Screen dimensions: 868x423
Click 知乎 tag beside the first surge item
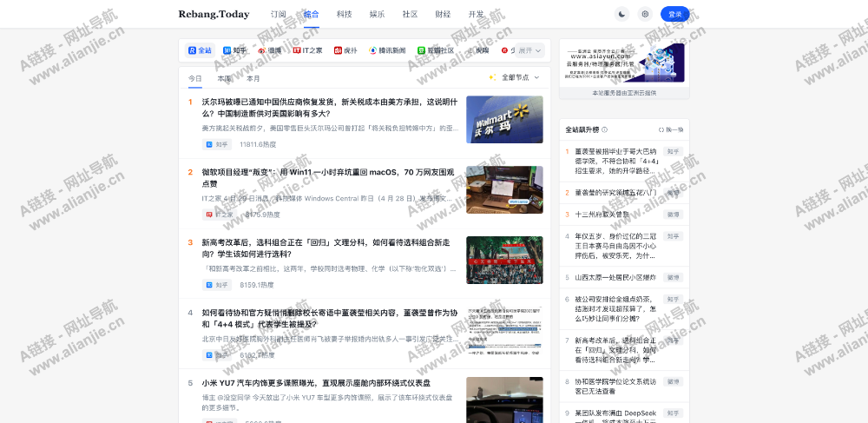point(674,151)
